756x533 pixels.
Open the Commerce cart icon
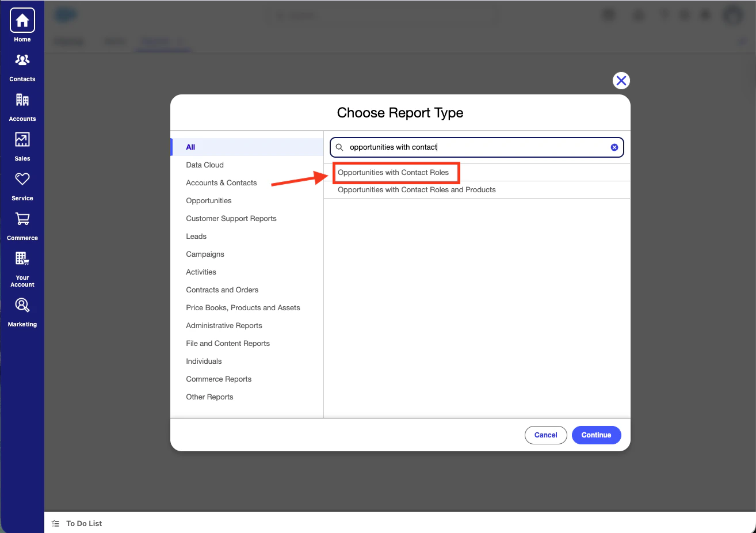[22, 219]
